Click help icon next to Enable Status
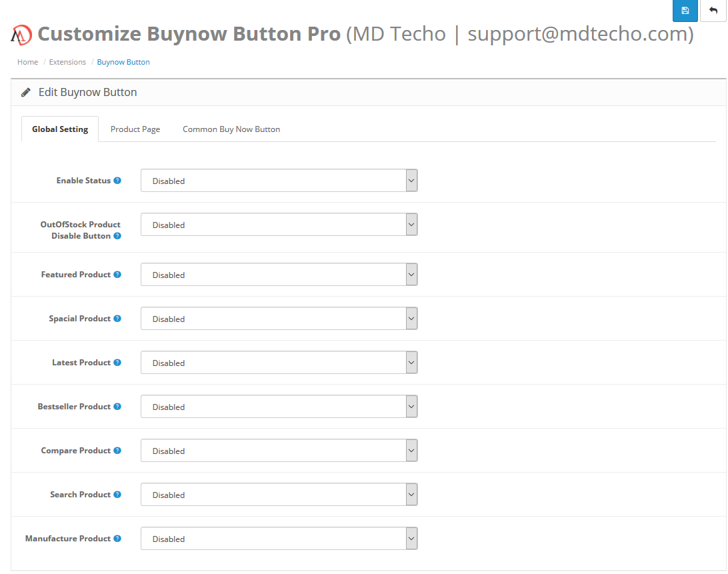 [117, 180]
